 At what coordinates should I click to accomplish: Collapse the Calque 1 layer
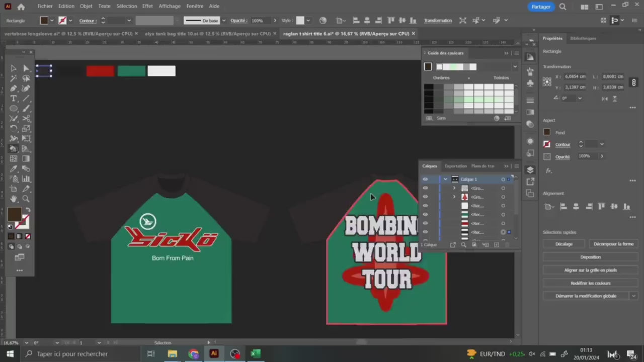445,179
